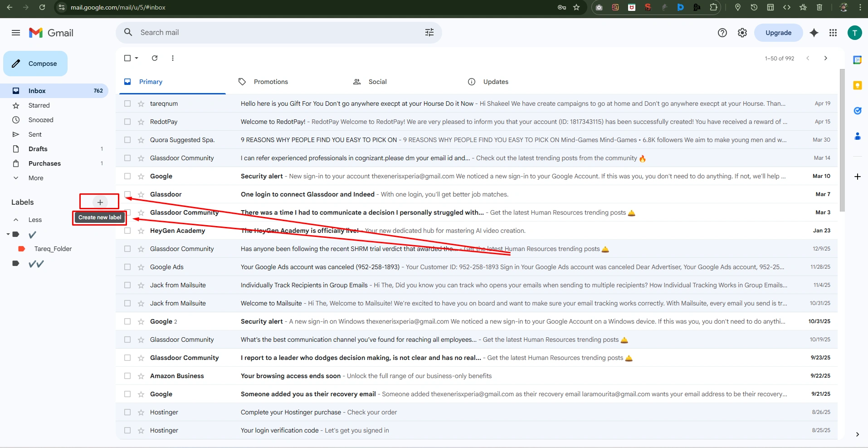Compose a new email
Viewport: 868px width, 448px height.
[35, 64]
